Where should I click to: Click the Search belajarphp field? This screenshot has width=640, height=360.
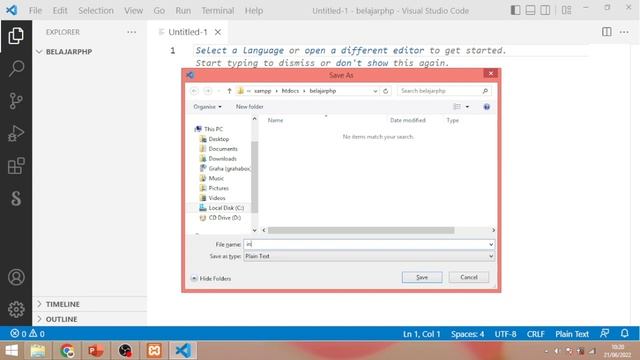(x=444, y=91)
